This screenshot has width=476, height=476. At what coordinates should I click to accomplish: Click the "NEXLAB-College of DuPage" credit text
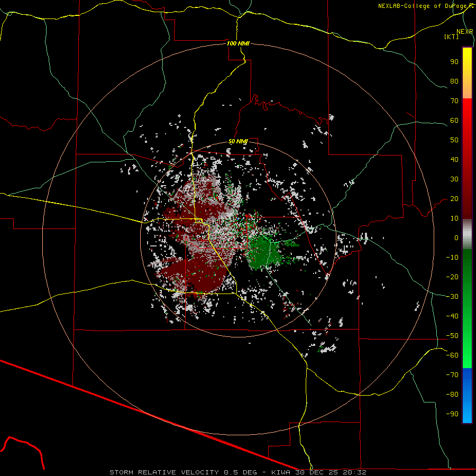423,6
